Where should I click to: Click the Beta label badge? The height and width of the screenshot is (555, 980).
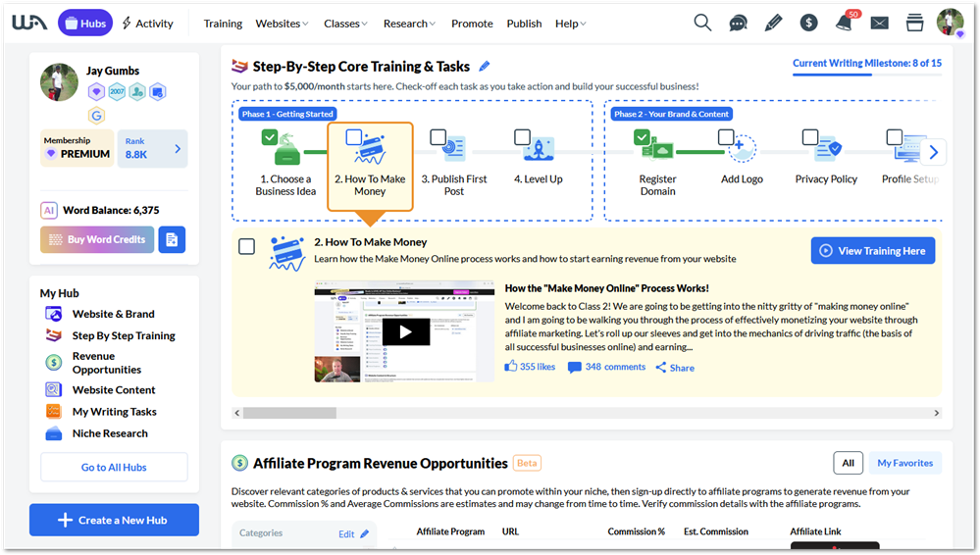pos(527,463)
